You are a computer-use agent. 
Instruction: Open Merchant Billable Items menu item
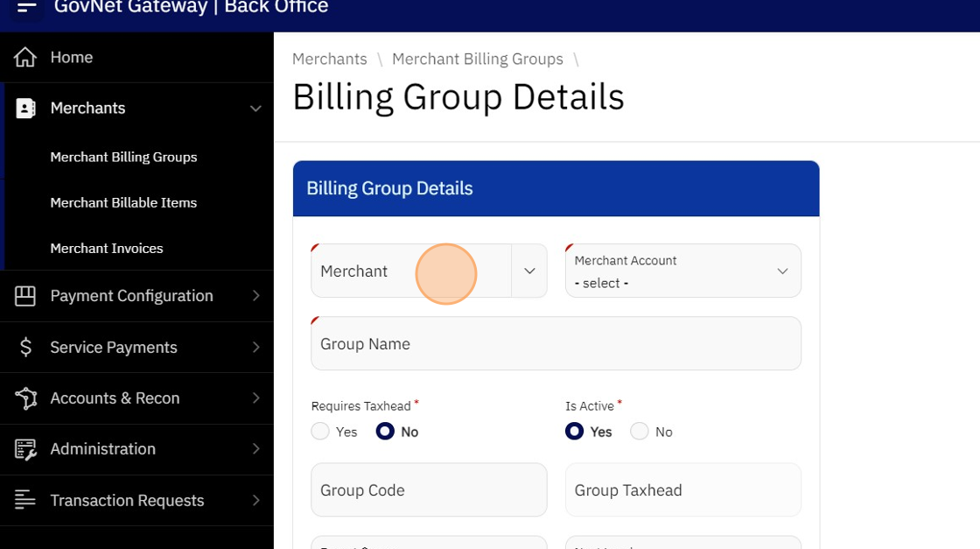coord(123,202)
